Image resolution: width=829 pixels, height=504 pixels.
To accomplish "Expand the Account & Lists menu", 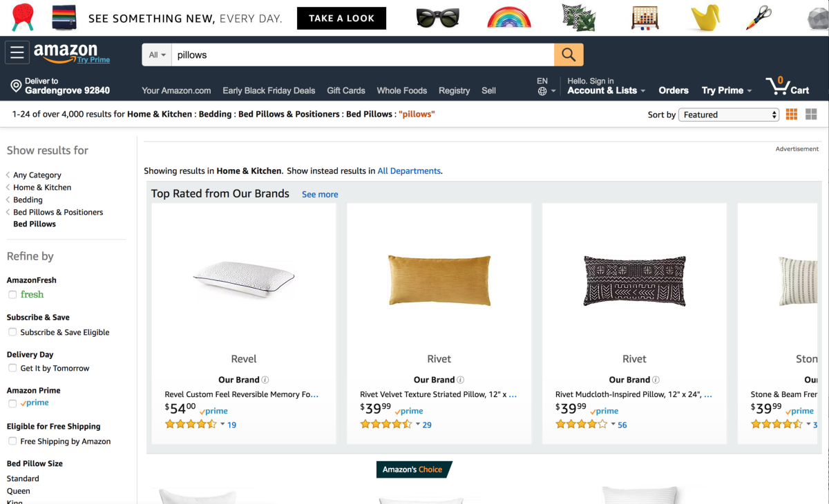I will pos(606,90).
